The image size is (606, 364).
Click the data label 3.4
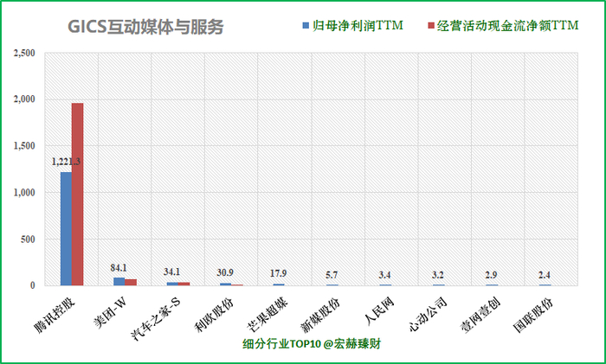pos(384,275)
